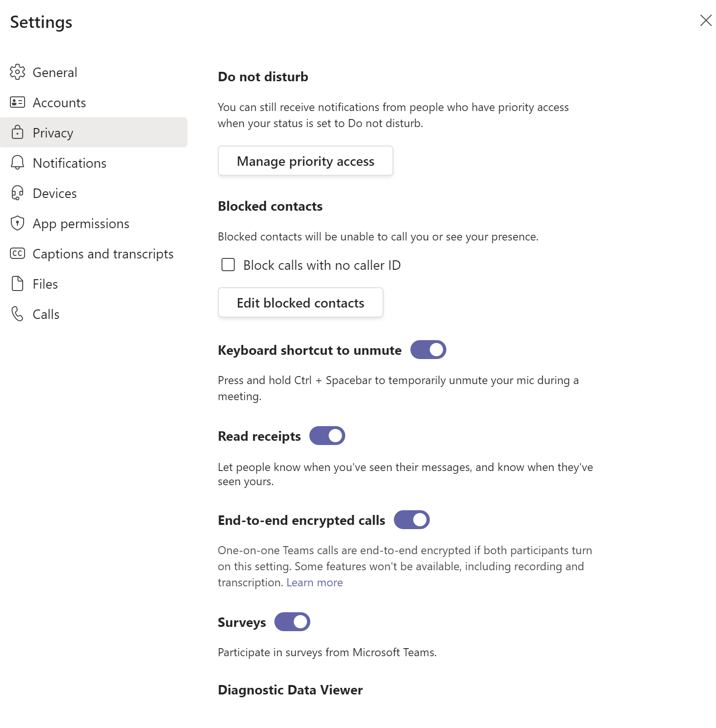Turn off Keyboard shortcut to unmute toggle
The width and height of the screenshot is (716, 728).
[428, 350]
